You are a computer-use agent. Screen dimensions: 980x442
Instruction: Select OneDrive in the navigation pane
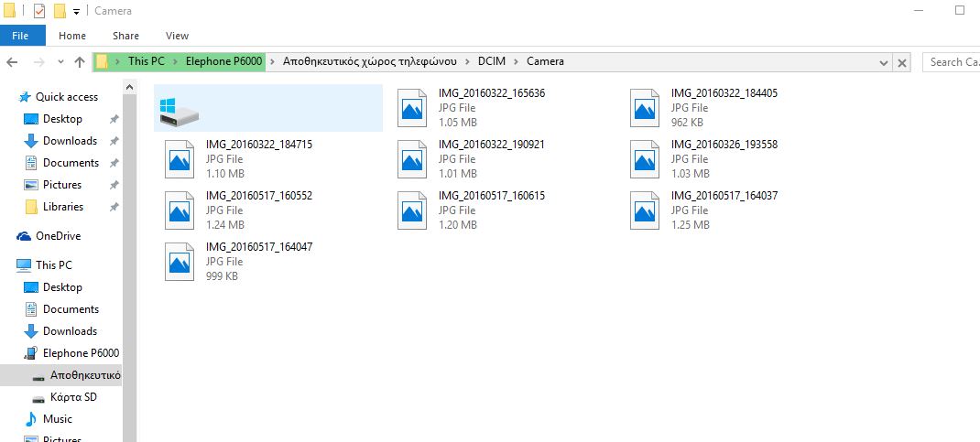pyautogui.click(x=58, y=236)
